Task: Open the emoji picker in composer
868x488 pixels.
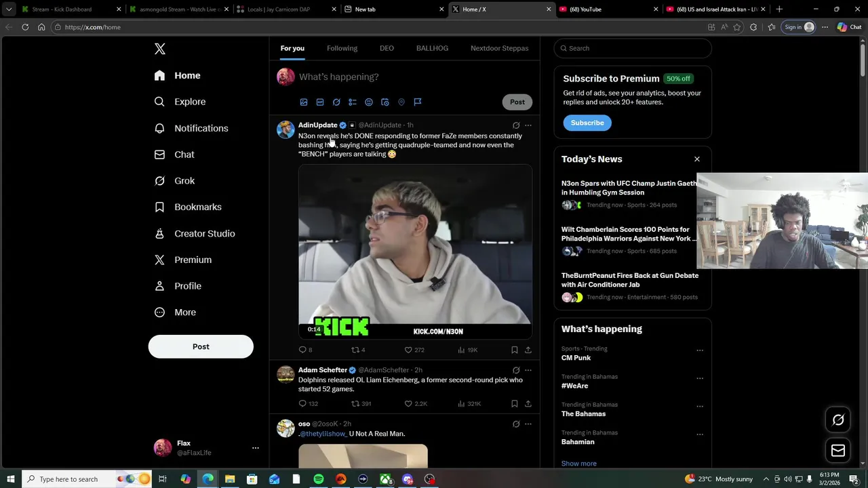Action: click(369, 102)
